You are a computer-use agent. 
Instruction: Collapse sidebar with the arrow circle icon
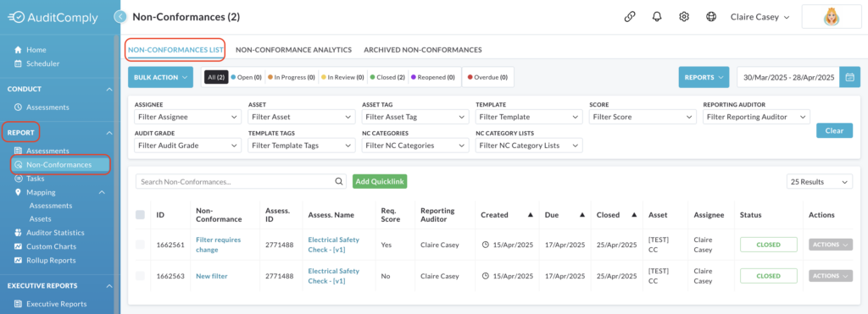click(x=120, y=17)
